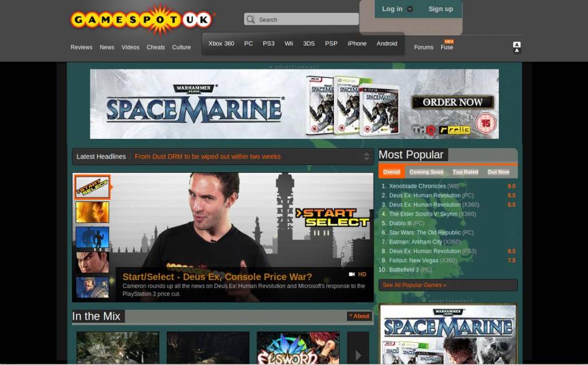Open Fallout: New Vegas entry
This screenshot has width=588, height=365.
(x=423, y=260)
